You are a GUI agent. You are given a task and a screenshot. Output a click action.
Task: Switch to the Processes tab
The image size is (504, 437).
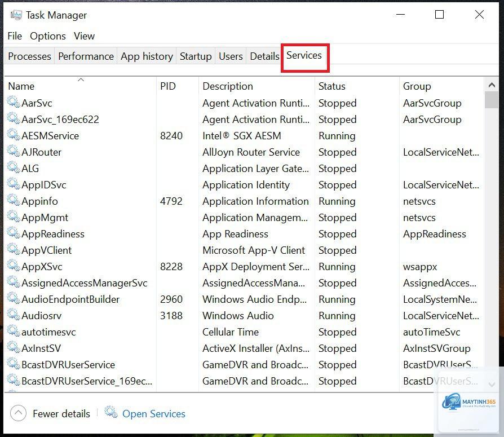click(x=29, y=56)
